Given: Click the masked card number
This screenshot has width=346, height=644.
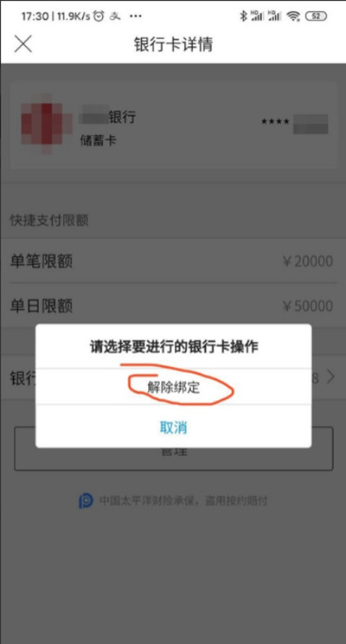Looking at the screenshot, I should coord(294,124).
